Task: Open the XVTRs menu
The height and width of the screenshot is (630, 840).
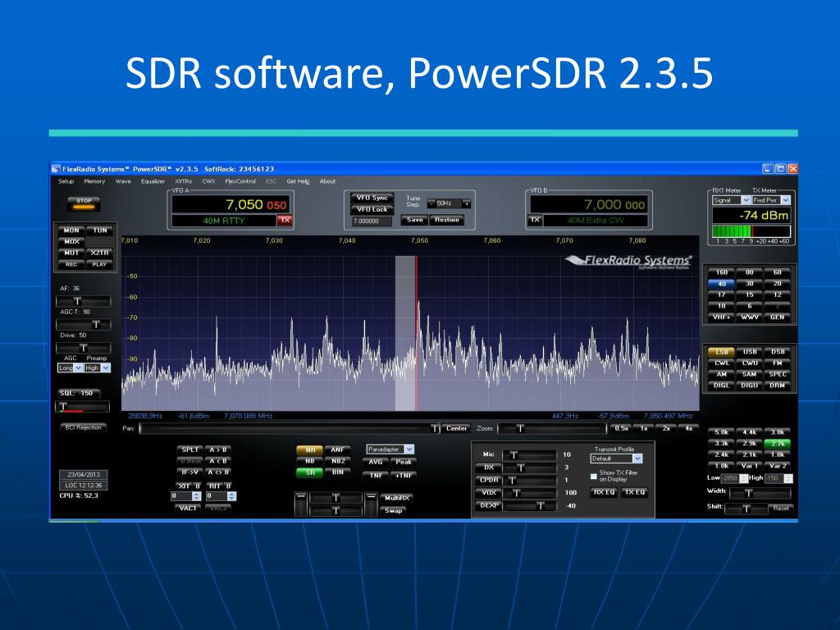Action: tap(183, 181)
